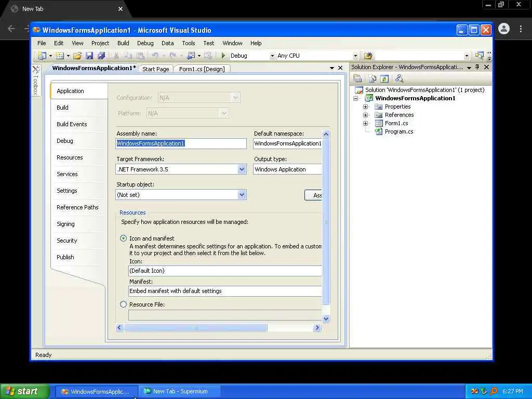Select the Resource File radio button
The width and height of the screenshot is (532, 399).
[124, 304]
